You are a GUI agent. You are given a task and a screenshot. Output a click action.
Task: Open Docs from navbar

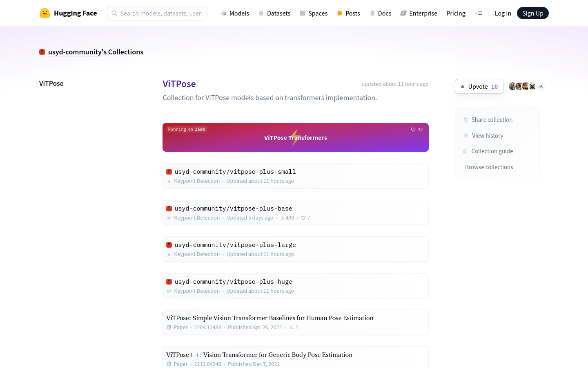tap(380, 13)
